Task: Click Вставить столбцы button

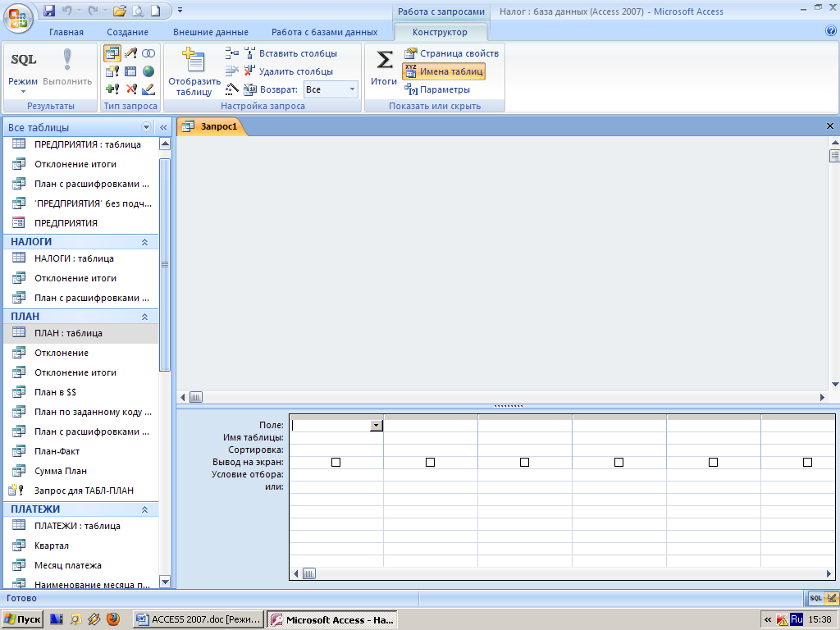Action: tap(291, 53)
